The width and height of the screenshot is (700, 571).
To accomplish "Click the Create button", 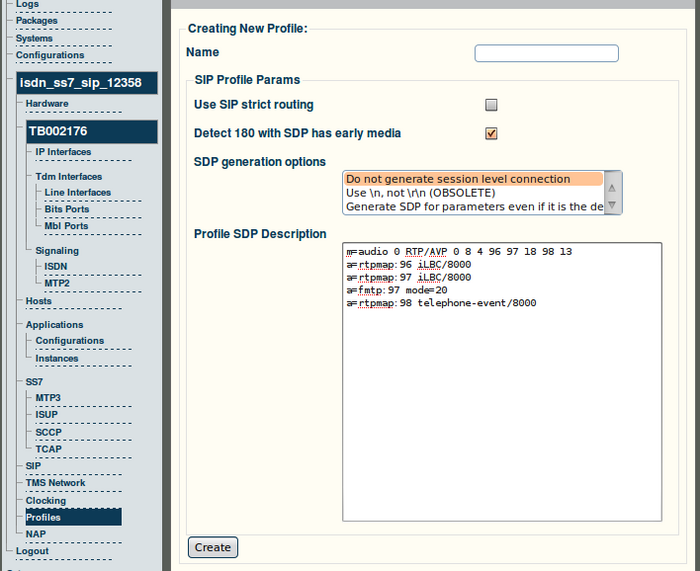I will 213,547.
